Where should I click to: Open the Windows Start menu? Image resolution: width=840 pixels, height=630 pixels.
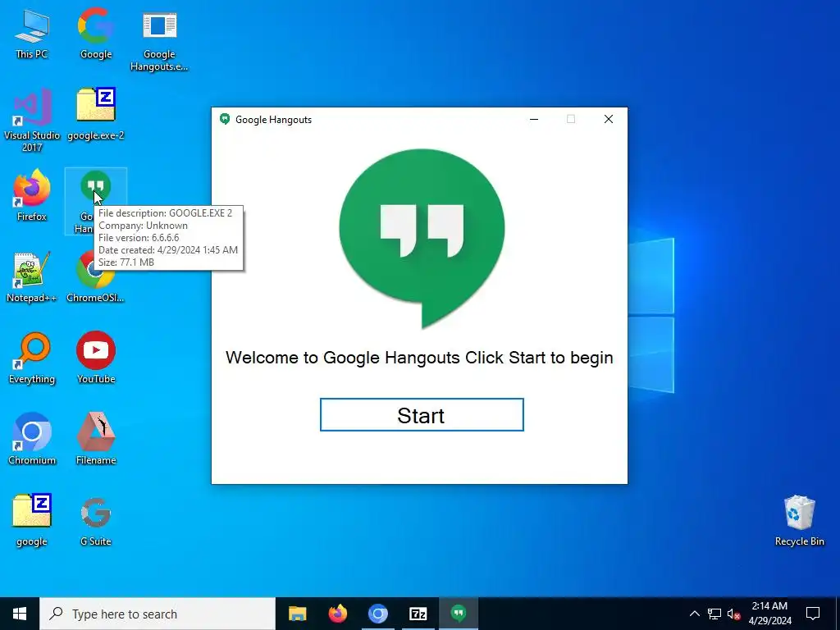(20, 614)
